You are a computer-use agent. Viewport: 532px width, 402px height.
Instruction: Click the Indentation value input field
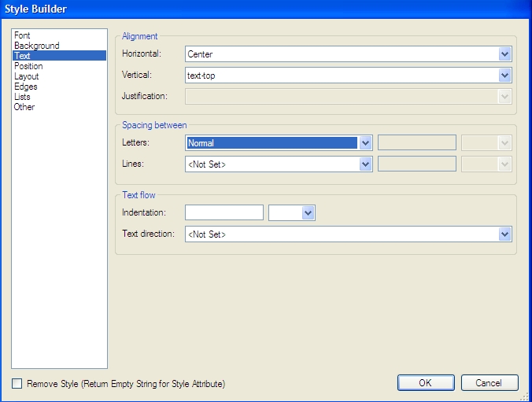pos(224,213)
